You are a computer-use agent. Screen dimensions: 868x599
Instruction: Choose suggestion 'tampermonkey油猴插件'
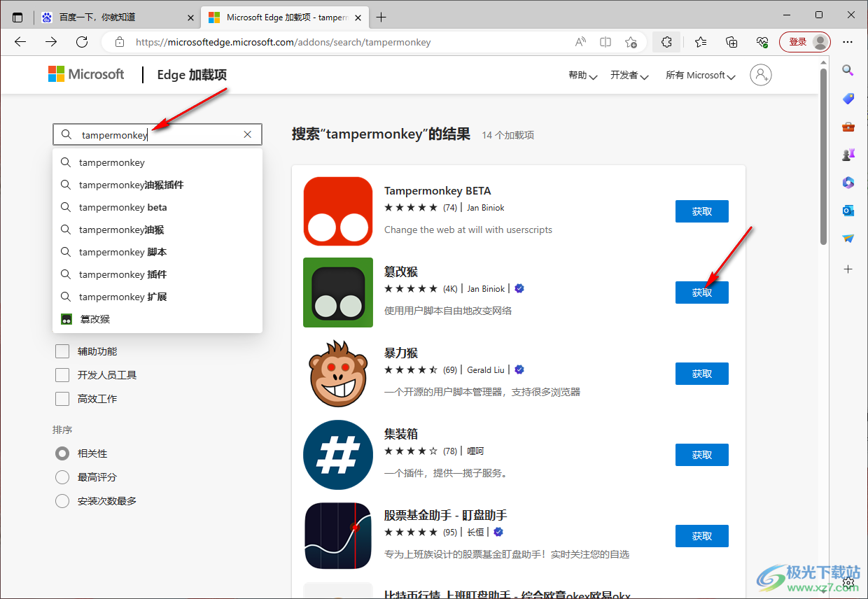(157, 185)
